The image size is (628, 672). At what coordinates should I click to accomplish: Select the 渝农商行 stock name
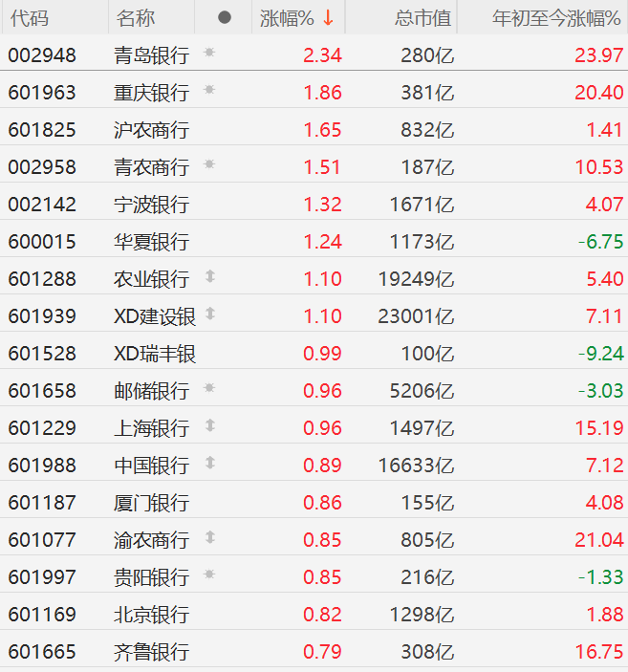tap(151, 540)
